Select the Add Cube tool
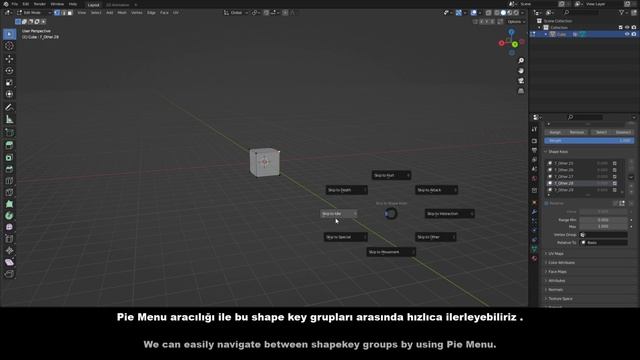The width and height of the screenshot is (640, 360). tap(9, 133)
